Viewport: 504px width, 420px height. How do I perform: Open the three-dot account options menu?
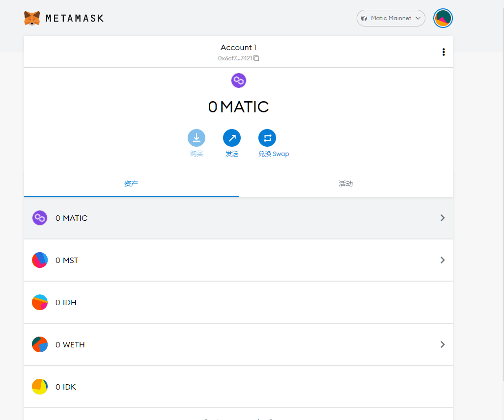444,52
